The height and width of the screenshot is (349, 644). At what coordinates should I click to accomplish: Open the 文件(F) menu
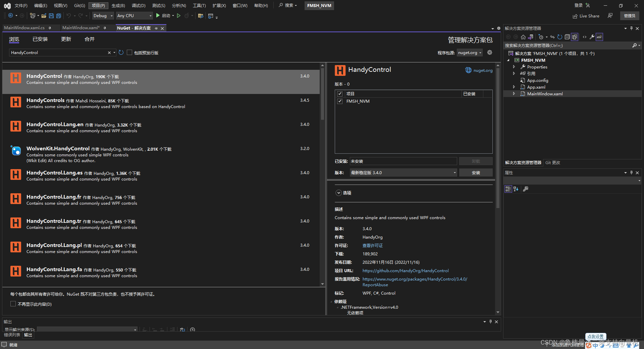pyautogui.click(x=21, y=5)
